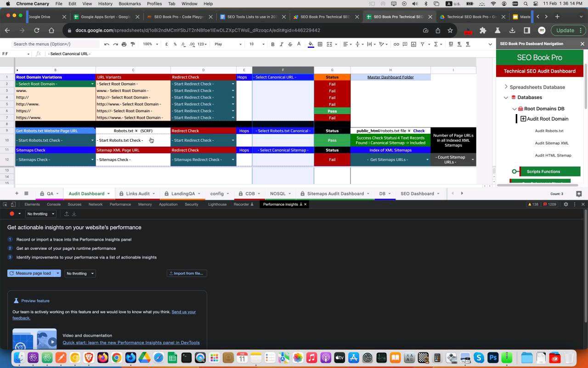
Task: Toggle DevTools device toolbar
Action: [13, 204]
